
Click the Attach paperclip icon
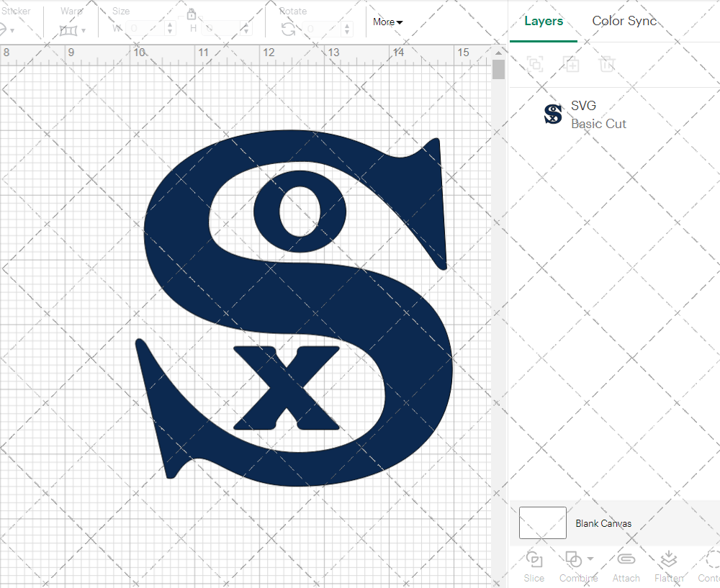pos(626,565)
